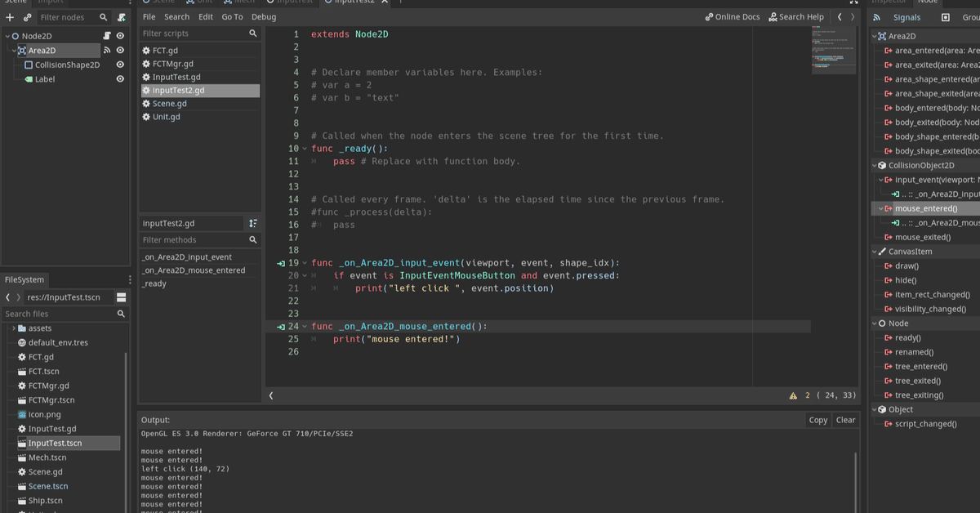Collapse Node signals group
This screenshot has width=980, height=513.
875,323
